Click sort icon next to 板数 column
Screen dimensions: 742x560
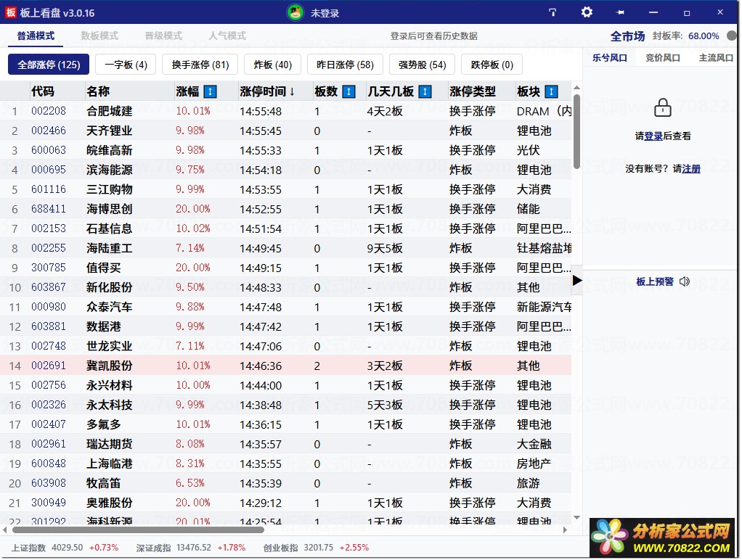(x=348, y=91)
